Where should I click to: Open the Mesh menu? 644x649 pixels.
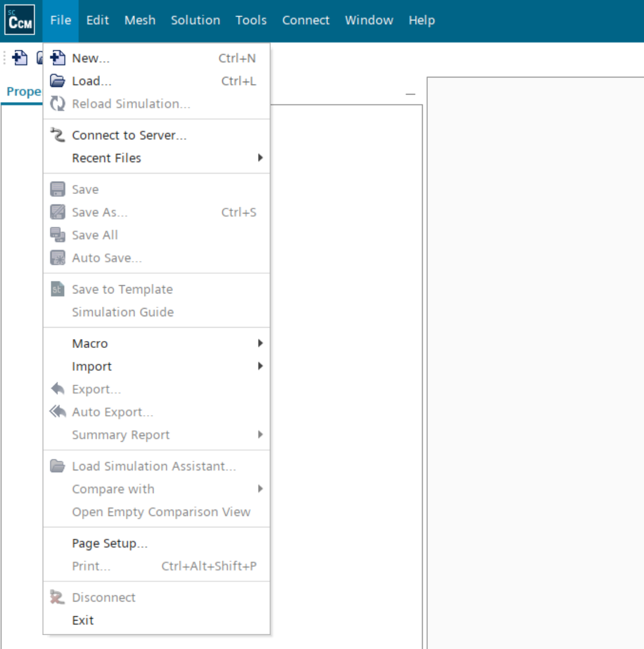(x=139, y=20)
